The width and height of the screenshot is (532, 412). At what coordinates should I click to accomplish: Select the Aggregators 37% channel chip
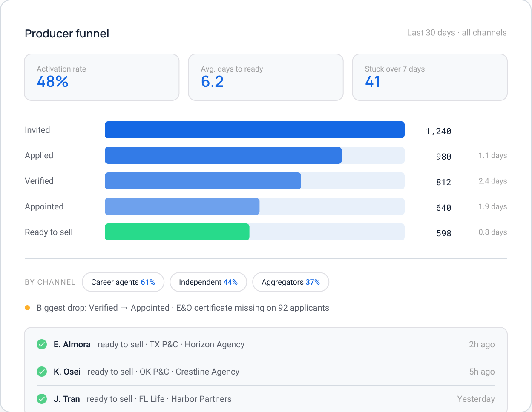coord(290,282)
